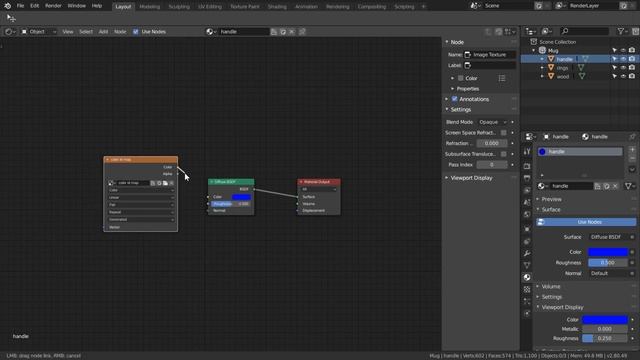Image resolution: width=640 pixels, height=360 pixels.
Task: Click the add material slot plus icon
Action: tap(632, 150)
